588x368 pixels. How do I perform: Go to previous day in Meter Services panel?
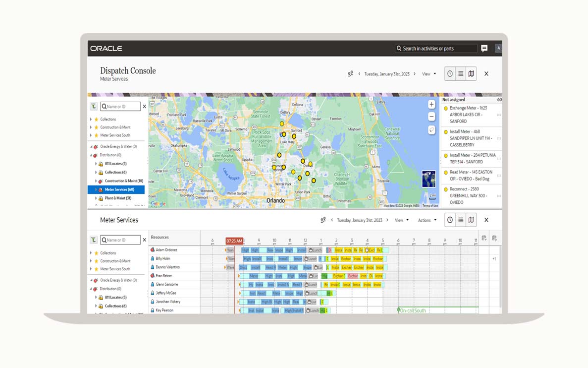click(x=332, y=220)
